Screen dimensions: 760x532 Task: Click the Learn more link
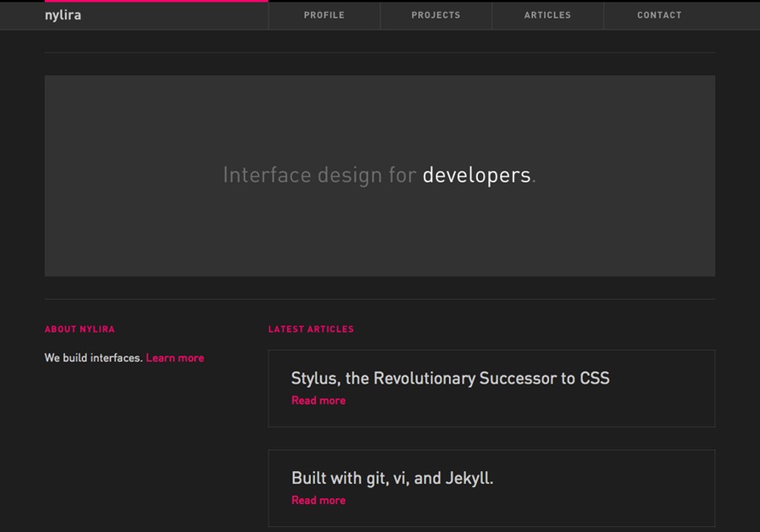tap(175, 357)
